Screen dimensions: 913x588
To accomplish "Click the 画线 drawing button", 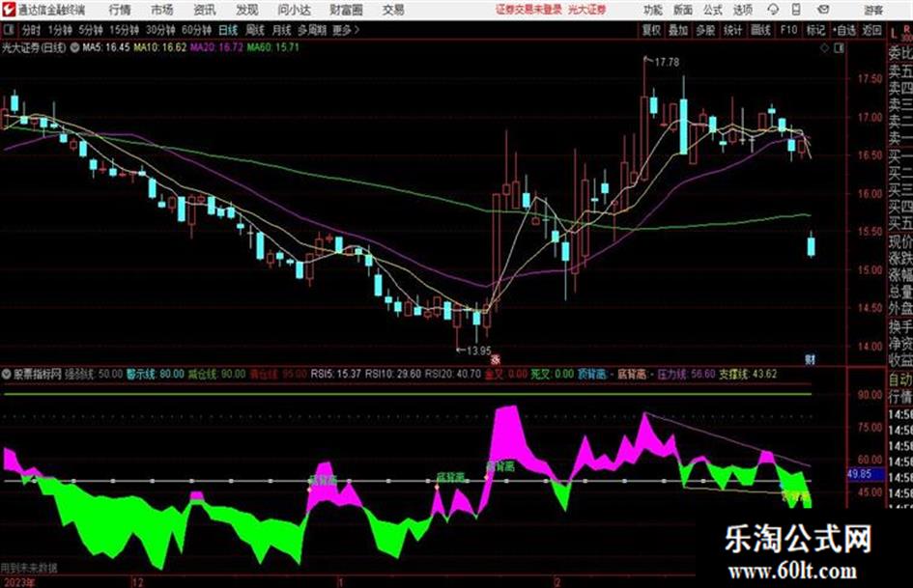I will (760, 30).
